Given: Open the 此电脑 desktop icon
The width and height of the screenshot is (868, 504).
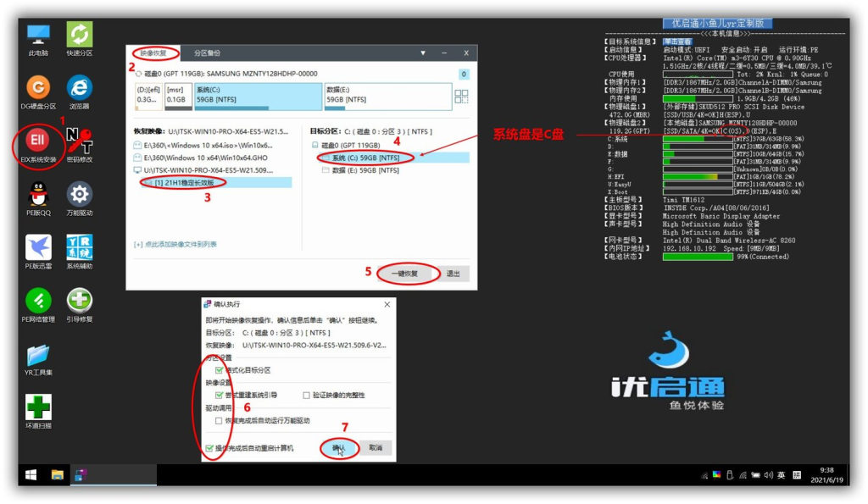Looking at the screenshot, I should (x=38, y=39).
